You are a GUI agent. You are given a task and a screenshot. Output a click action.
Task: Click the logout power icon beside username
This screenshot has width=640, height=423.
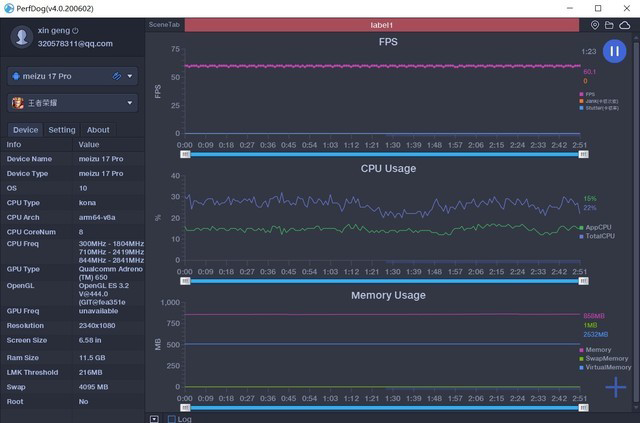[x=75, y=31]
